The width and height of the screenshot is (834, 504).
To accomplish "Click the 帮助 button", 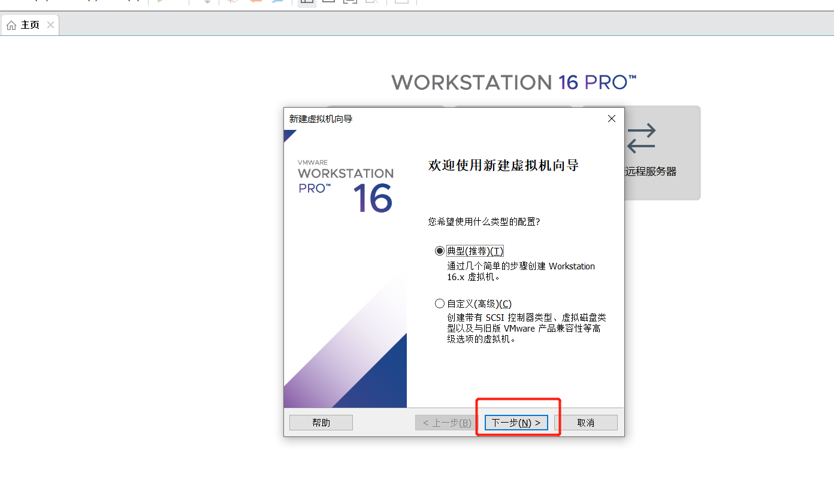I will (x=321, y=423).
